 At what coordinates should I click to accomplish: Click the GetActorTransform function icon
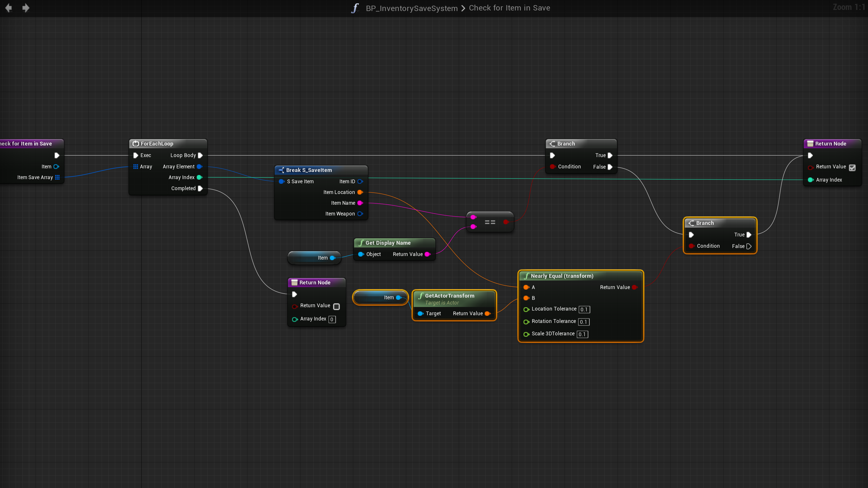(420, 296)
